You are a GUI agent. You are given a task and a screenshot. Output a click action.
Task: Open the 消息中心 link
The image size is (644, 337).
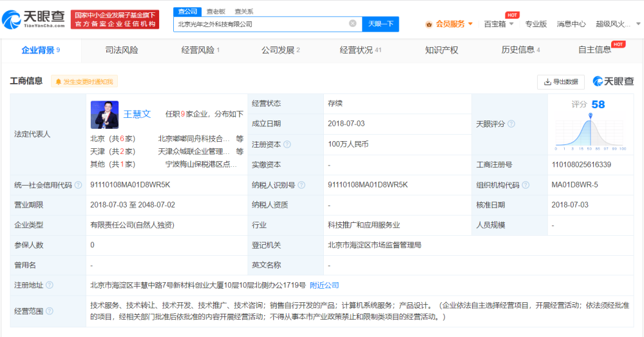571,24
